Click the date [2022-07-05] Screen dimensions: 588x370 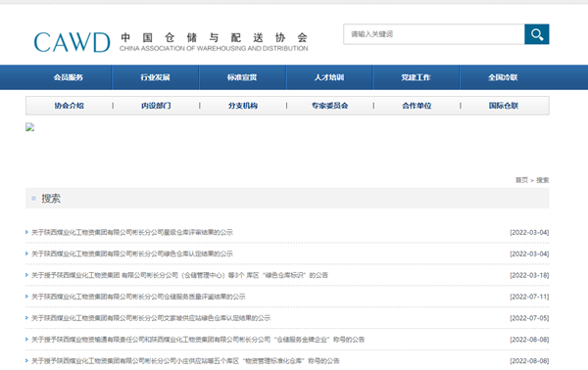click(529, 318)
